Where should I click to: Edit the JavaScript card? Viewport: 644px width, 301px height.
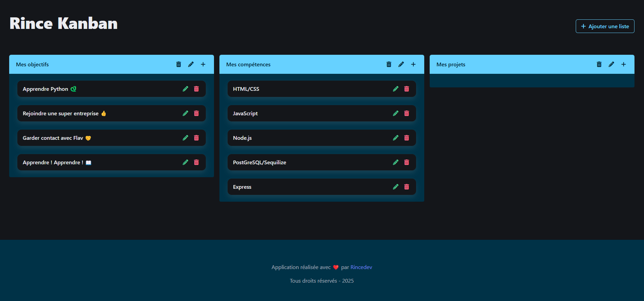pyautogui.click(x=396, y=113)
